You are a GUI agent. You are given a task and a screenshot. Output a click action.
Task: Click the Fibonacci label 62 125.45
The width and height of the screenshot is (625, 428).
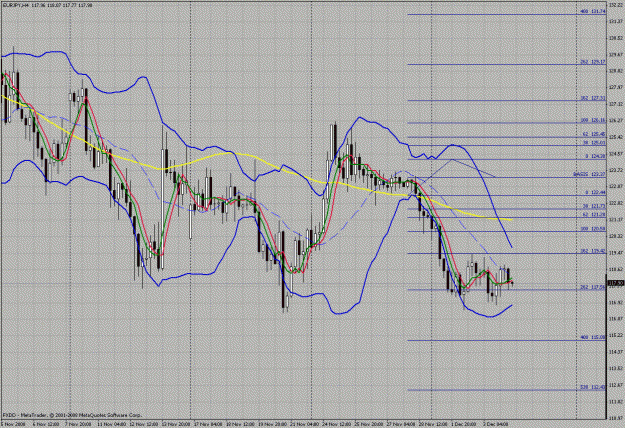click(594, 134)
